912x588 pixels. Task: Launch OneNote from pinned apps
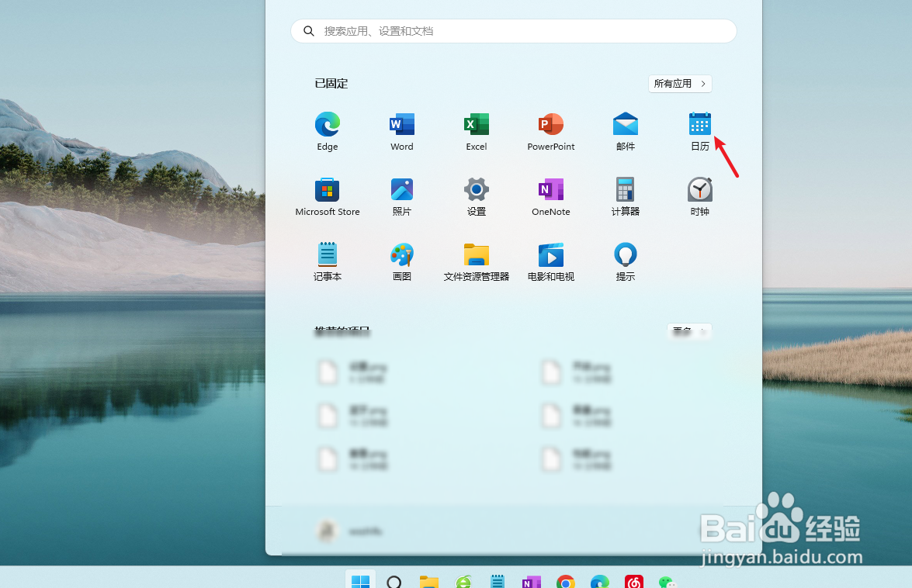[551, 197]
